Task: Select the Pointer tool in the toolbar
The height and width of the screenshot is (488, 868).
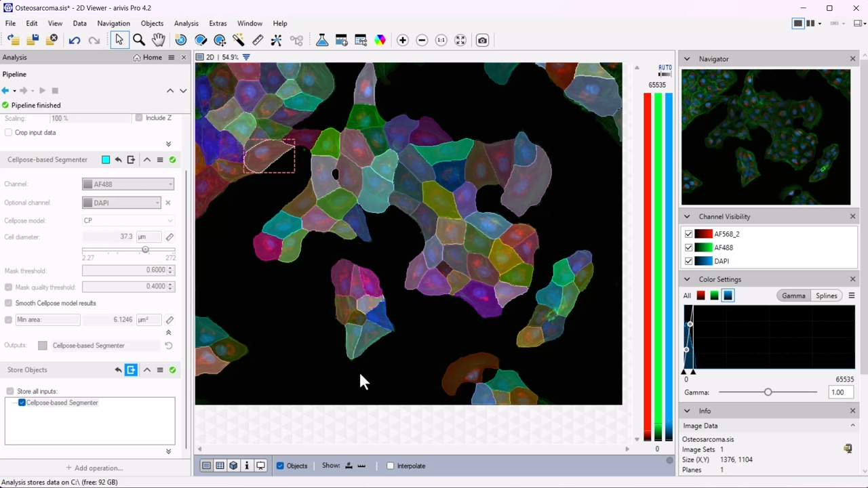Action: tap(119, 40)
